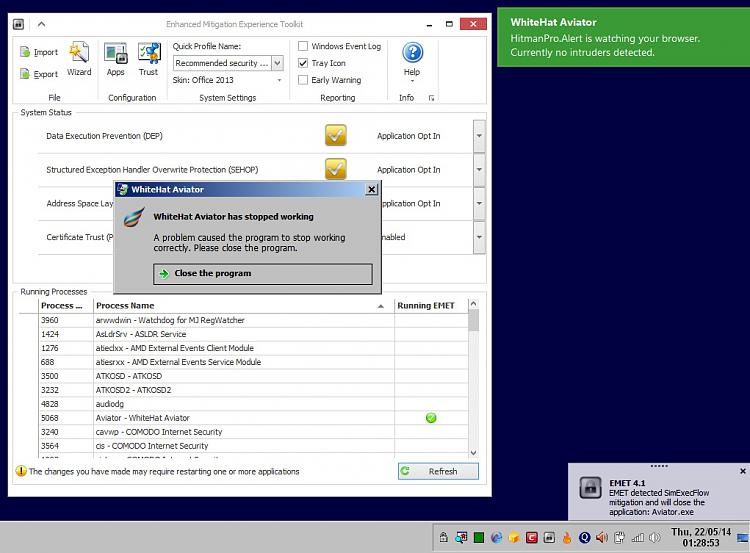Click the Import icon in EMET
This screenshot has height=553, width=750.
pos(25,52)
